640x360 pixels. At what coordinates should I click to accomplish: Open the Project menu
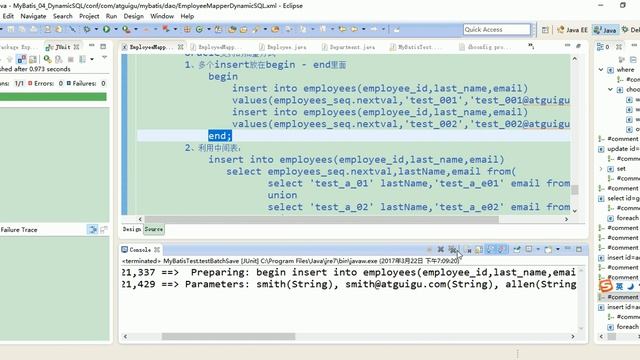pos(89,16)
